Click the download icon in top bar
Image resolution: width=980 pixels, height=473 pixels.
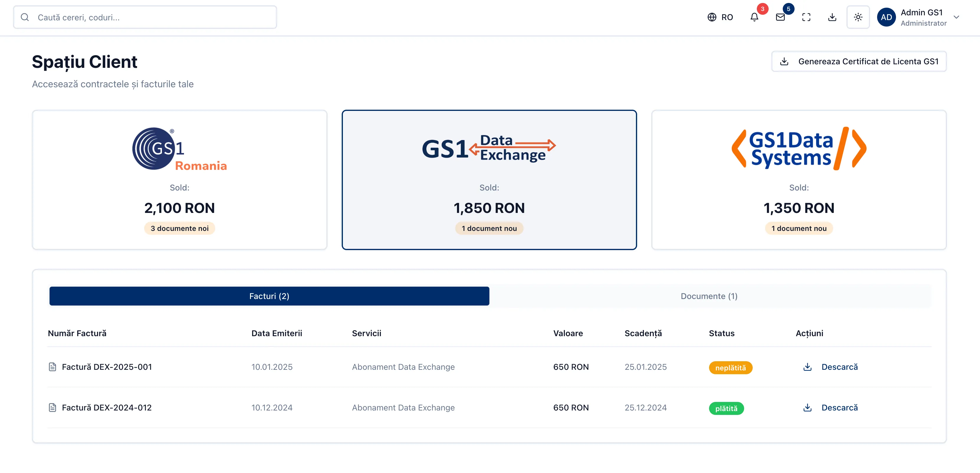[x=832, y=17]
